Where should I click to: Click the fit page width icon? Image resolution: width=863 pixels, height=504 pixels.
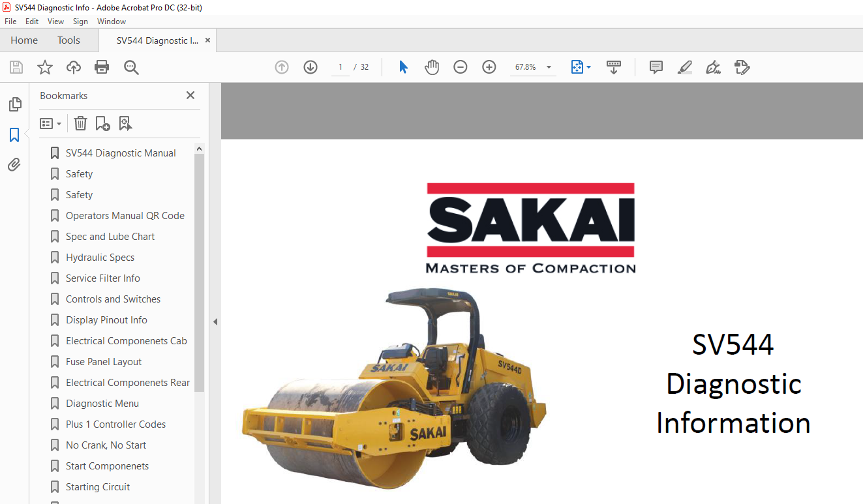pyautogui.click(x=577, y=67)
